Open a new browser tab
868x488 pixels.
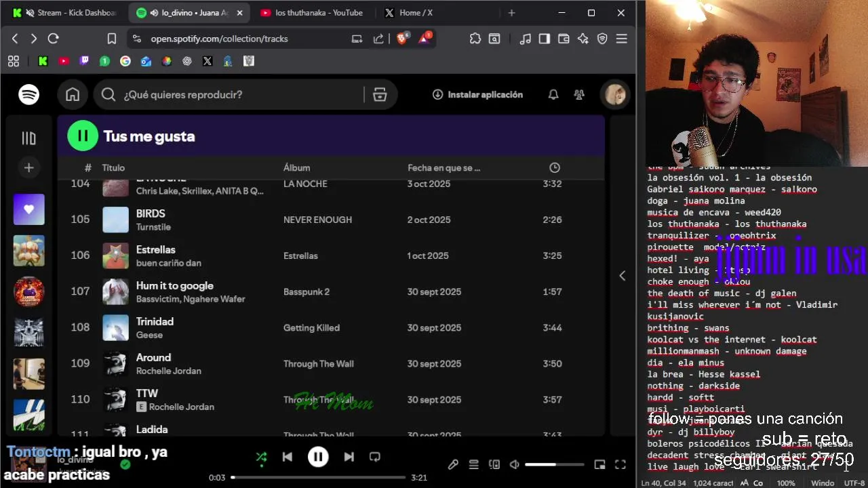pyautogui.click(x=511, y=13)
